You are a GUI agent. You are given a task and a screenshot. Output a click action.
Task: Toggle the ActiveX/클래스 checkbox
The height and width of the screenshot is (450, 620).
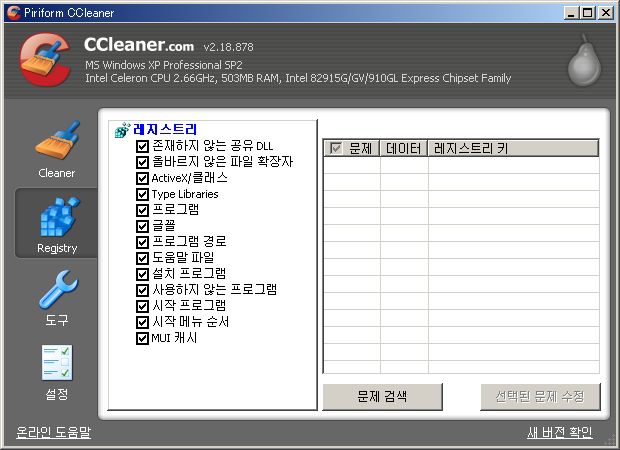coord(142,178)
